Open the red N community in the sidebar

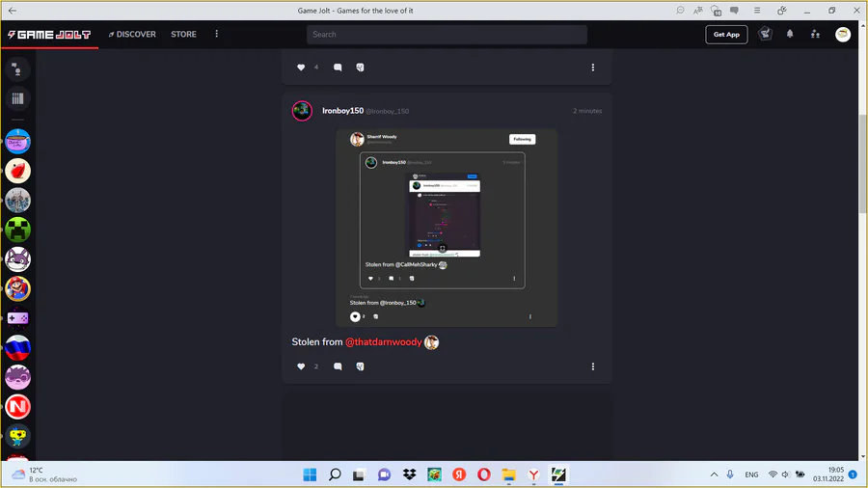pos(17,407)
